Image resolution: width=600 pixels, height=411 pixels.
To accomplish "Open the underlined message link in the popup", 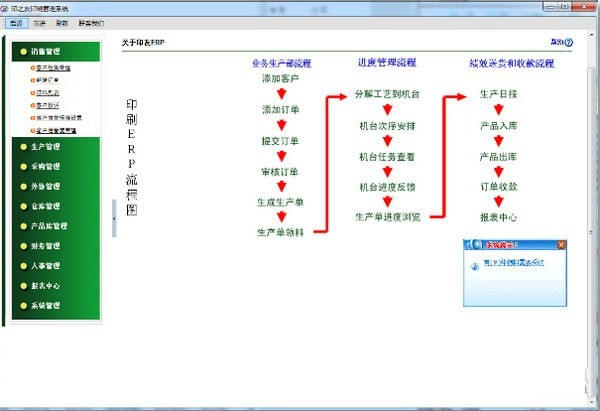I will [x=514, y=263].
